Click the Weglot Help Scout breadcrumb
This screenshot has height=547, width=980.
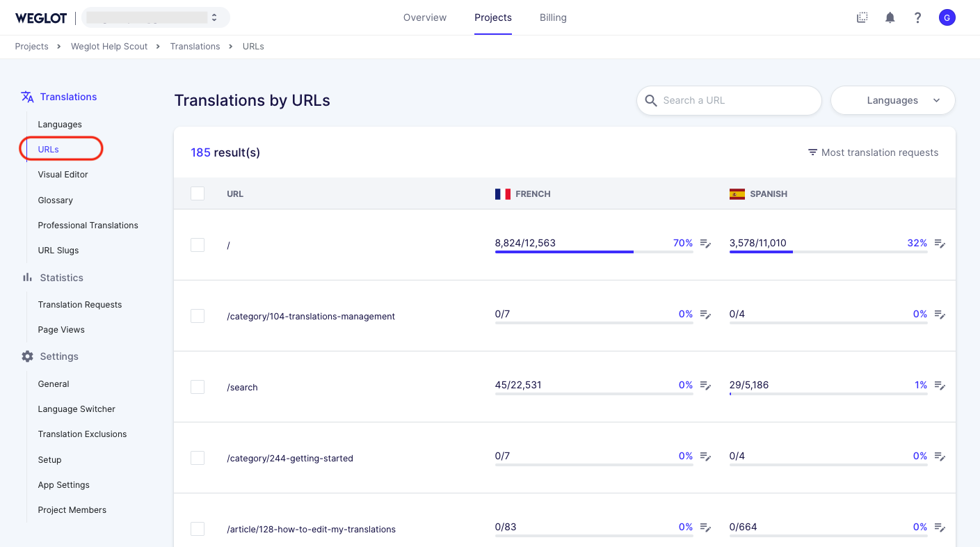click(109, 47)
